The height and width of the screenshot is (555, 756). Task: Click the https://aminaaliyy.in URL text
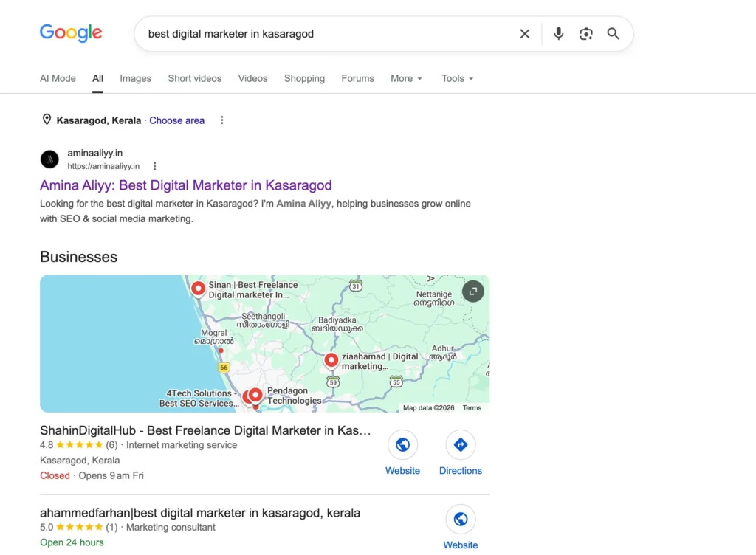[103, 166]
